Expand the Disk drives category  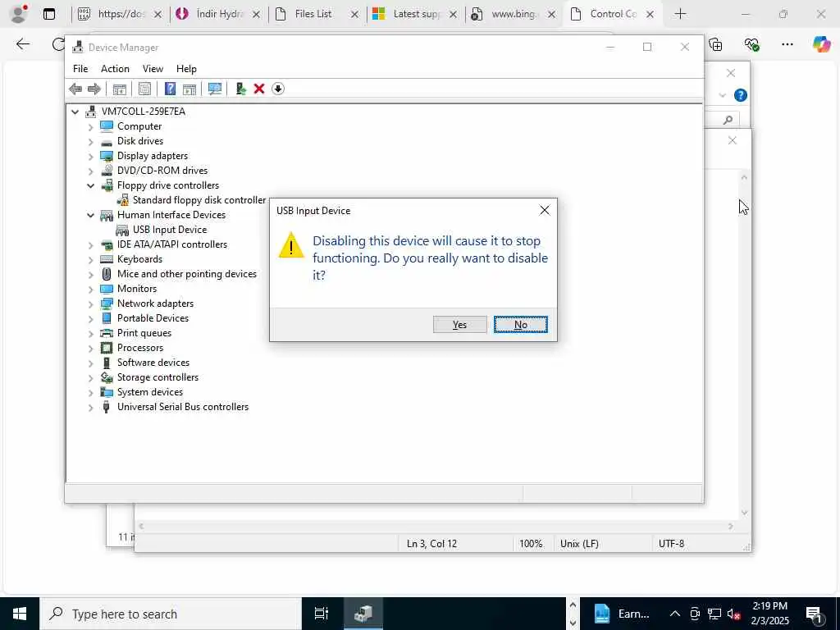click(90, 142)
